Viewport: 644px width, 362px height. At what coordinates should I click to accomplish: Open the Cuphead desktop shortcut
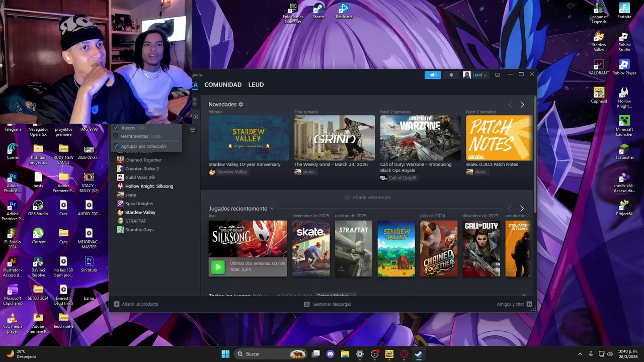[x=599, y=96]
